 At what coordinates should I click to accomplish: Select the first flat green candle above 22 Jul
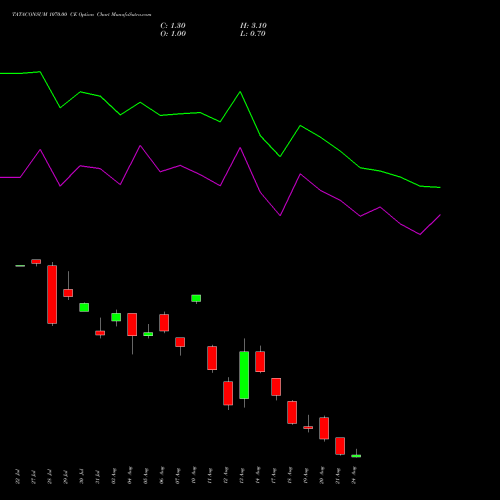[20, 266]
